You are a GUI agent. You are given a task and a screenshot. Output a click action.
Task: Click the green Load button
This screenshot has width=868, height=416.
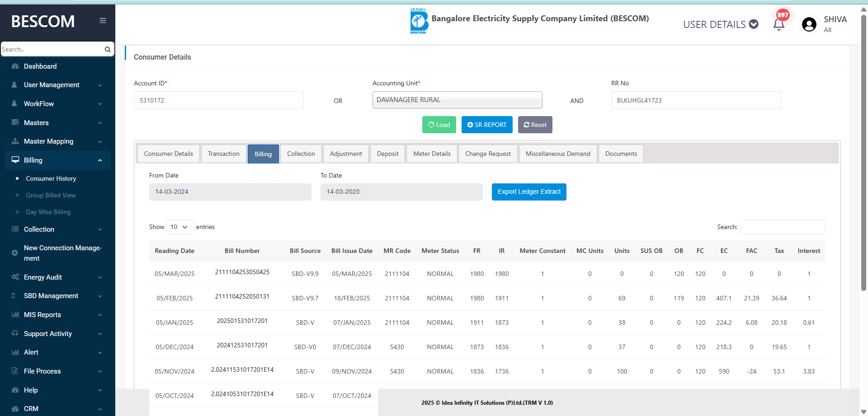tap(439, 125)
